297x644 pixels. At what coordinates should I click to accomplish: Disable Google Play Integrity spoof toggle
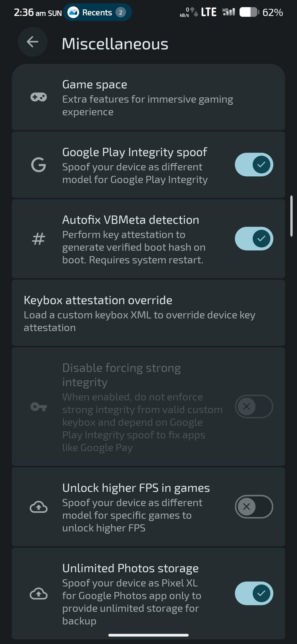254,165
